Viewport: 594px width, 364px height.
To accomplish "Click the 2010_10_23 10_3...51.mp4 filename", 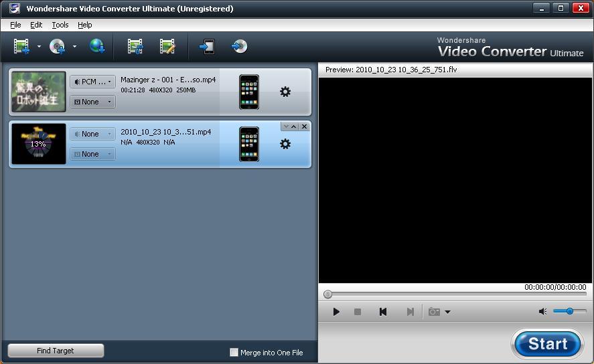I will tap(166, 132).
